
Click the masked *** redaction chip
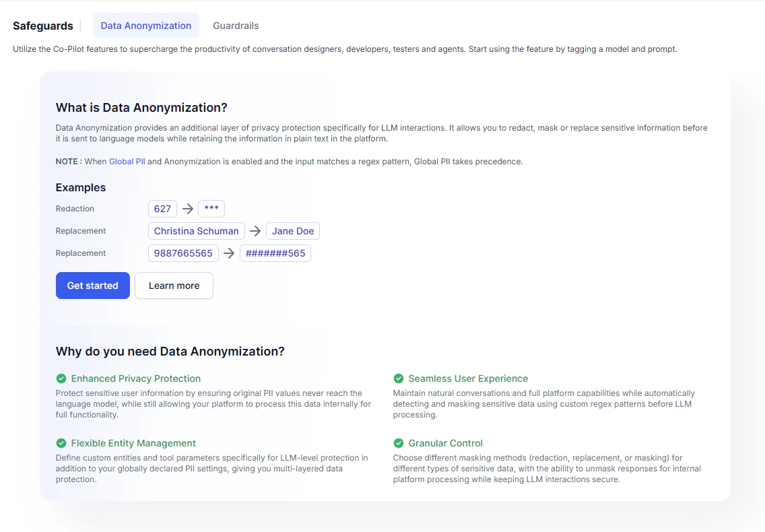(x=211, y=209)
